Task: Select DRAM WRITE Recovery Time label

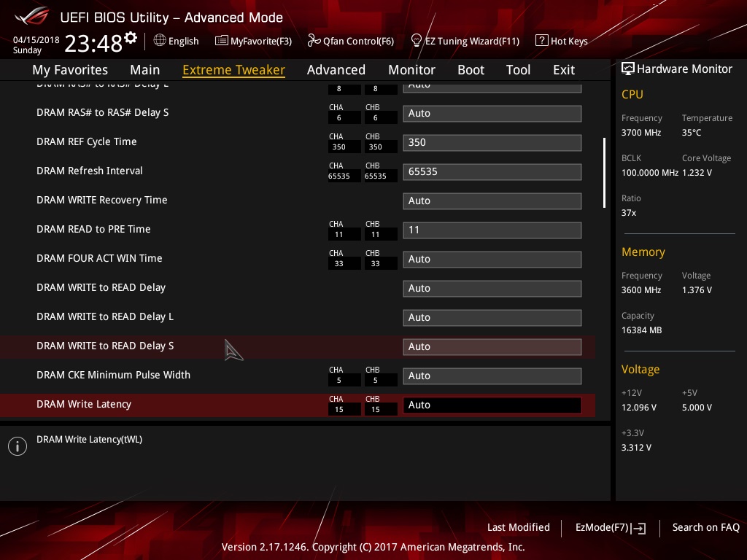Action: [102, 200]
